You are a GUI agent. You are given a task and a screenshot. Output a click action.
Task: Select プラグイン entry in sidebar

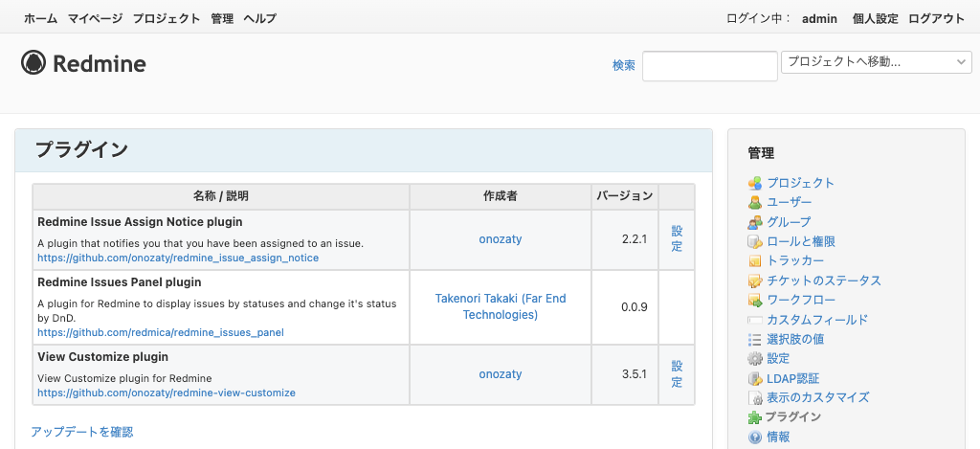click(x=793, y=417)
